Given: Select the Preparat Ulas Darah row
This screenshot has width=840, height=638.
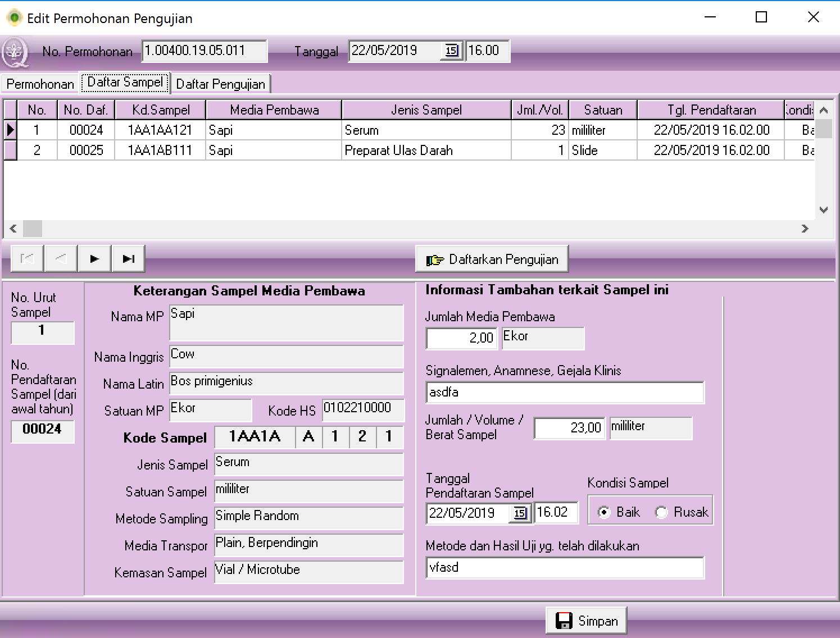Looking at the screenshot, I should click(398, 151).
